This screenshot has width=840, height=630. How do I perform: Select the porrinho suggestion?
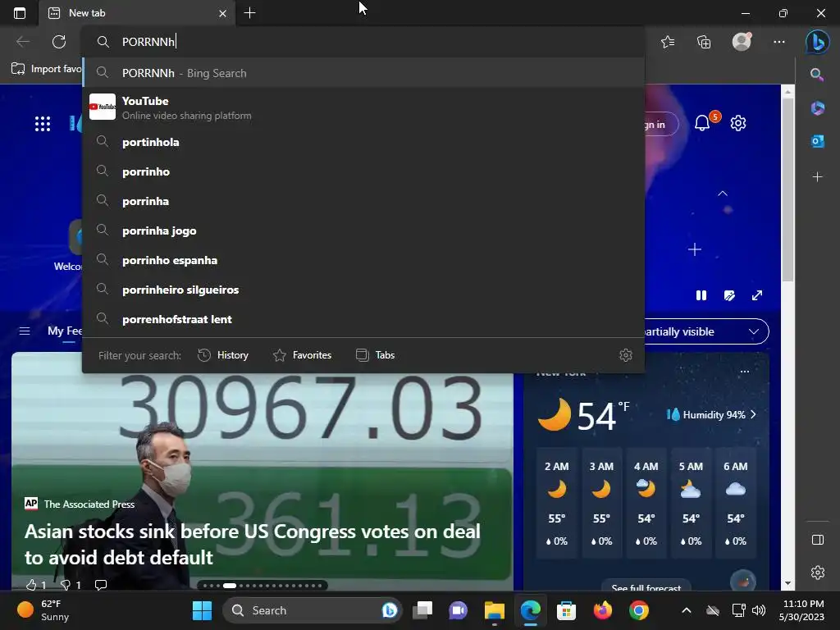click(363, 171)
